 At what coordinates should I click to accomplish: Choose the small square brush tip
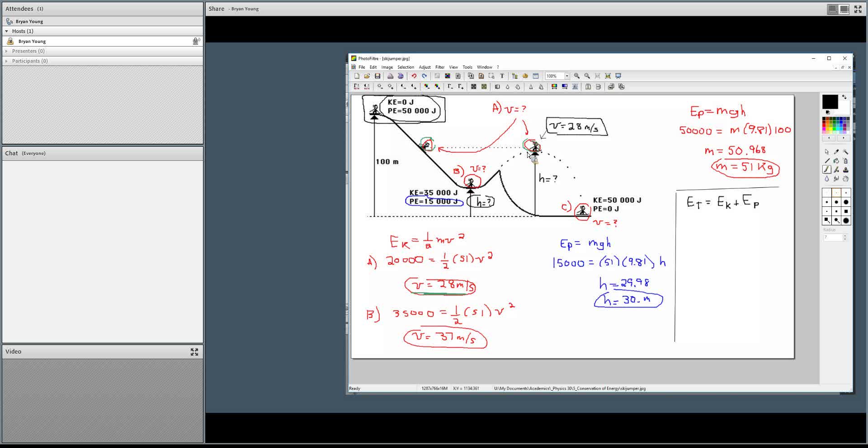(x=827, y=211)
